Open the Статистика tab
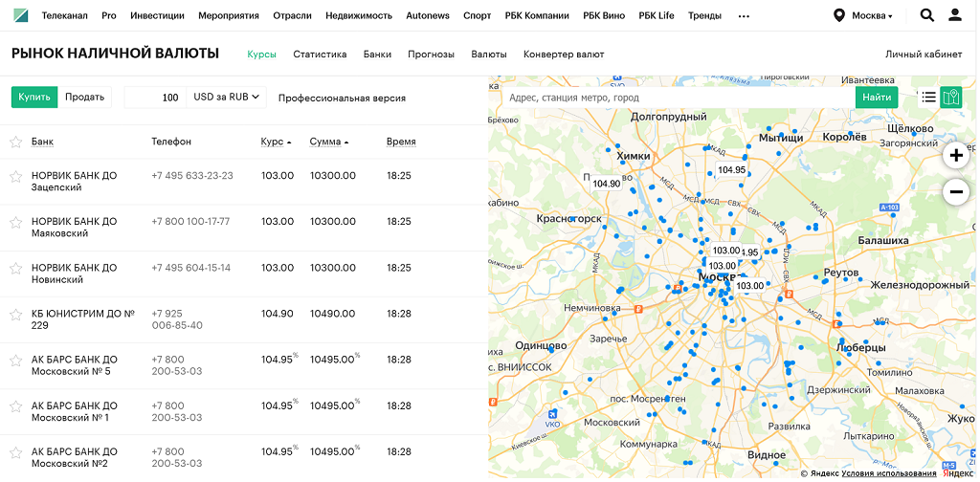Viewport: 980px width, 482px height. point(320,55)
